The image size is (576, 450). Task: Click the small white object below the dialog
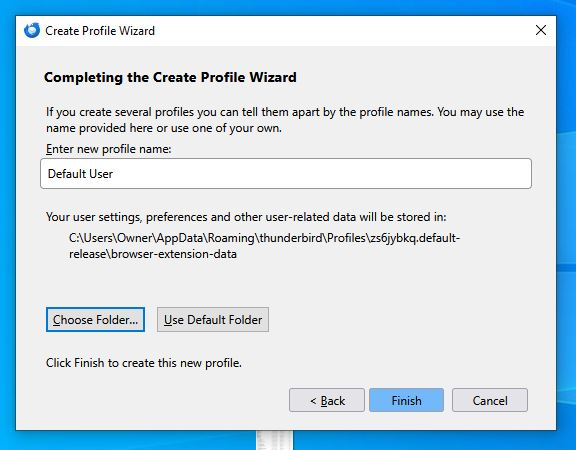(x=275, y=440)
